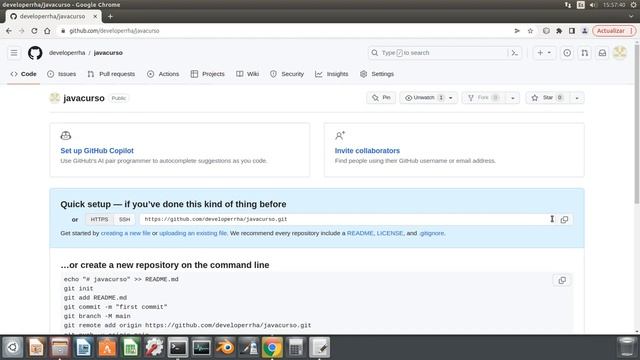Image resolution: width=640 pixels, height=360 pixels.
Task: Click the javacurso breadcrumb link
Action: coord(108,53)
